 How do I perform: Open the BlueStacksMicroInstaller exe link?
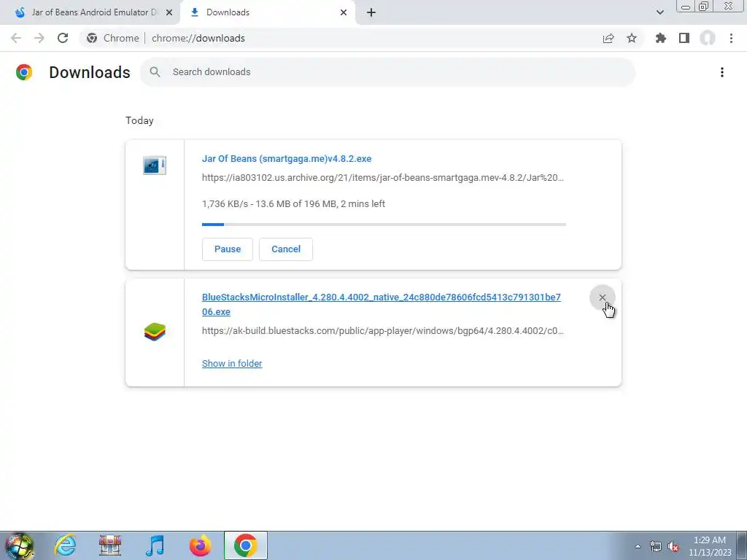[381, 304]
